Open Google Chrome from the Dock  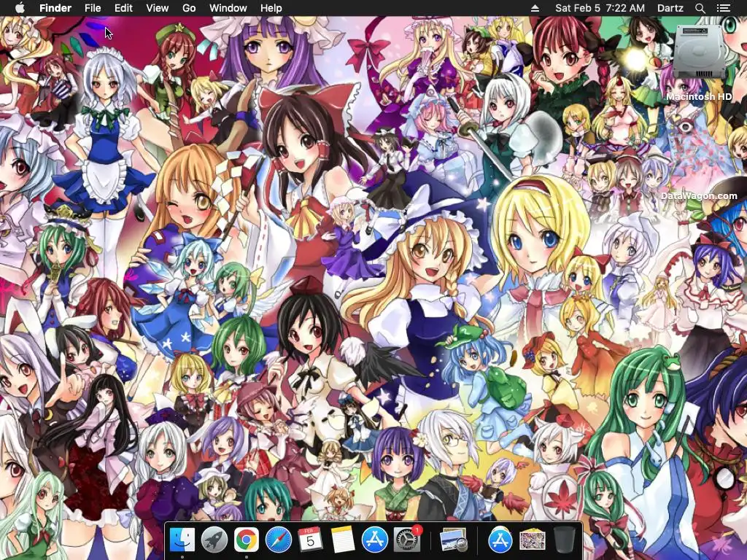pos(247,540)
